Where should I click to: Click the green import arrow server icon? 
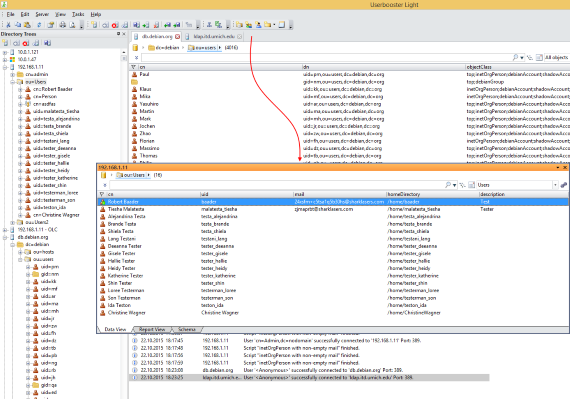[x=146, y=25]
